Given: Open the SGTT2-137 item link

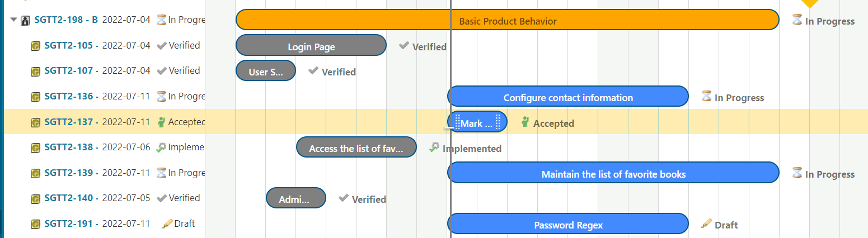Looking at the screenshot, I should click(x=72, y=122).
